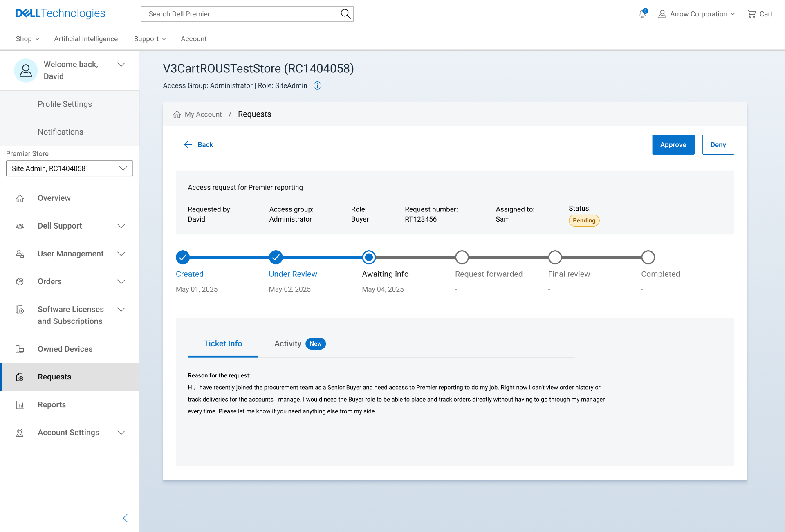
Task: Open Owned Devices page
Action: pyautogui.click(x=65, y=349)
